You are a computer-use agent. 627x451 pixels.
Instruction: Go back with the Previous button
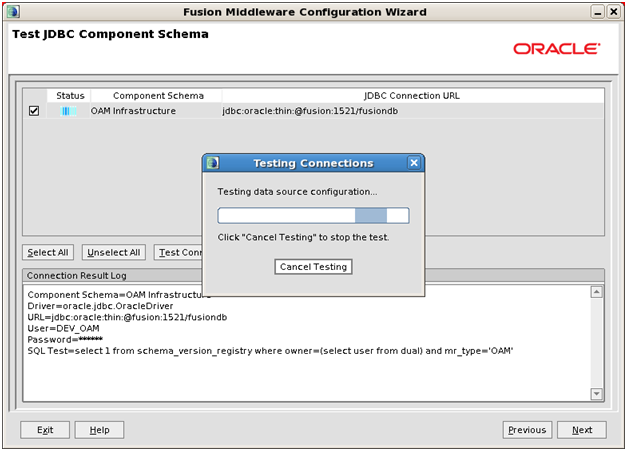coord(527,430)
